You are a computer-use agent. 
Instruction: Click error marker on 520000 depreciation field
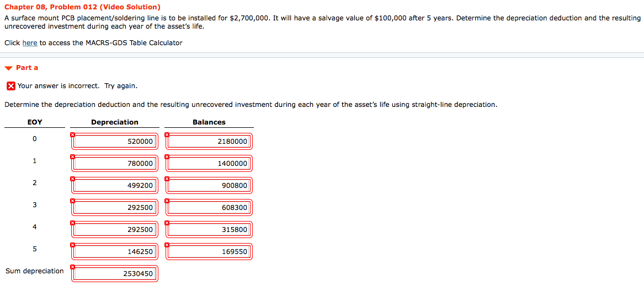pyautogui.click(x=72, y=134)
